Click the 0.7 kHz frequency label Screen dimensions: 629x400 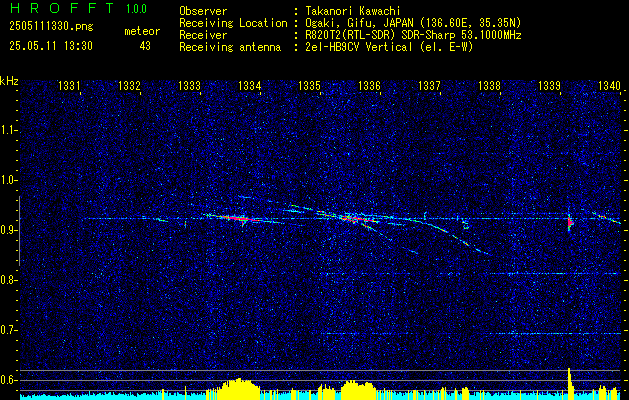point(9,330)
